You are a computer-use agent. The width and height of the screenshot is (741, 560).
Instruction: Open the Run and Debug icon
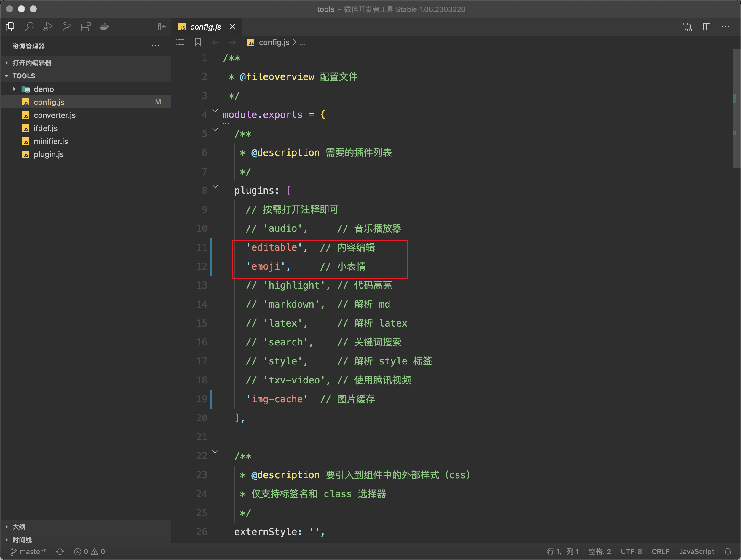coord(48,27)
